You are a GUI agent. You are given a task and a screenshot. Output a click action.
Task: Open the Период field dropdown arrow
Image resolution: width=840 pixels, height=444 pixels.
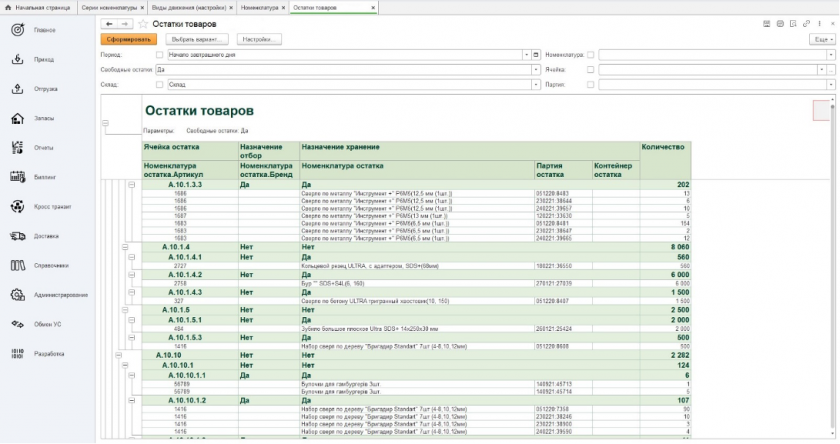pos(527,55)
